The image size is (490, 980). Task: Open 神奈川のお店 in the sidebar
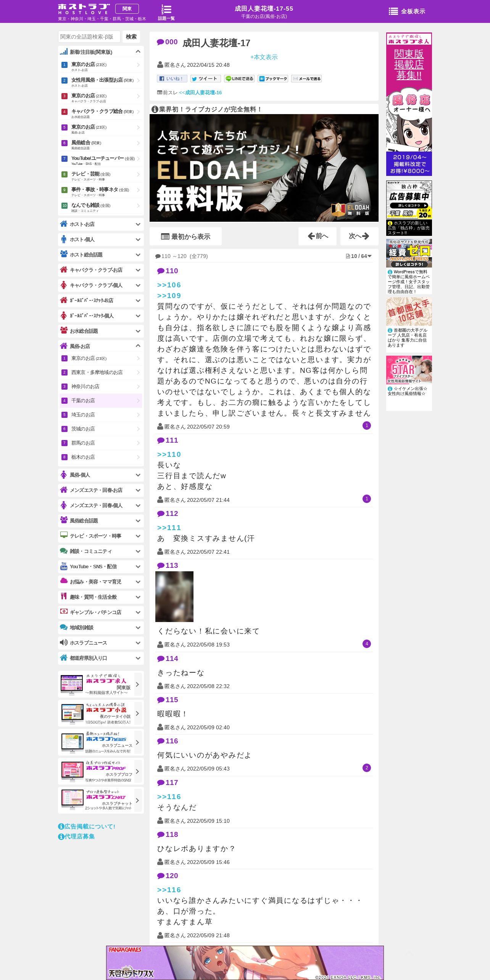tap(101, 387)
